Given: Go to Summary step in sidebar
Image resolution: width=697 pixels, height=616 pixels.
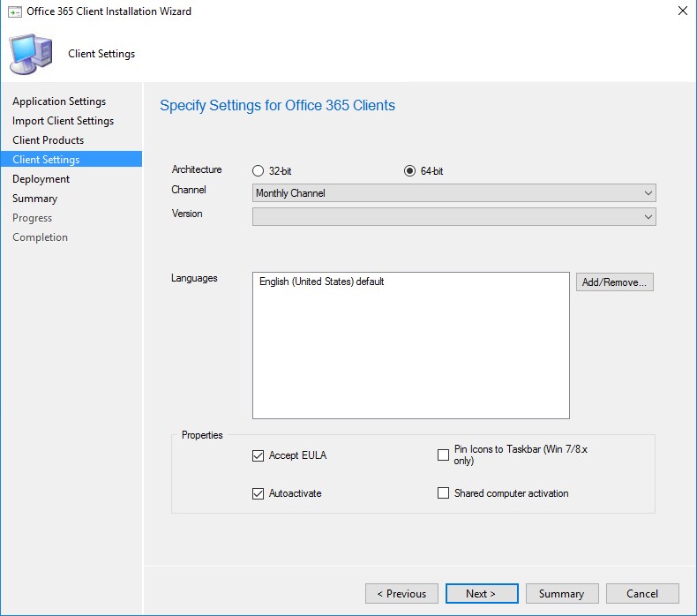Looking at the screenshot, I should 34,199.
